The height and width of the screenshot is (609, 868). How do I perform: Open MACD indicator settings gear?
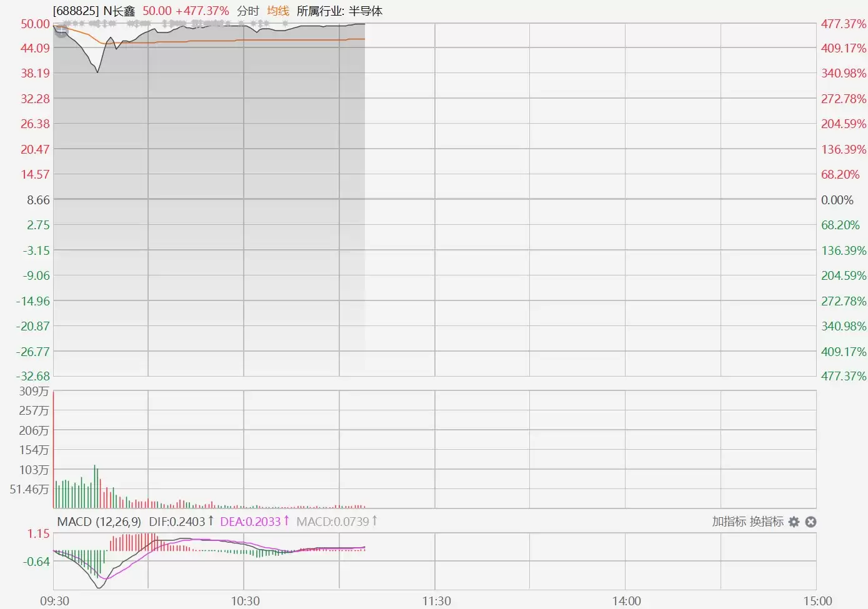[x=794, y=522]
